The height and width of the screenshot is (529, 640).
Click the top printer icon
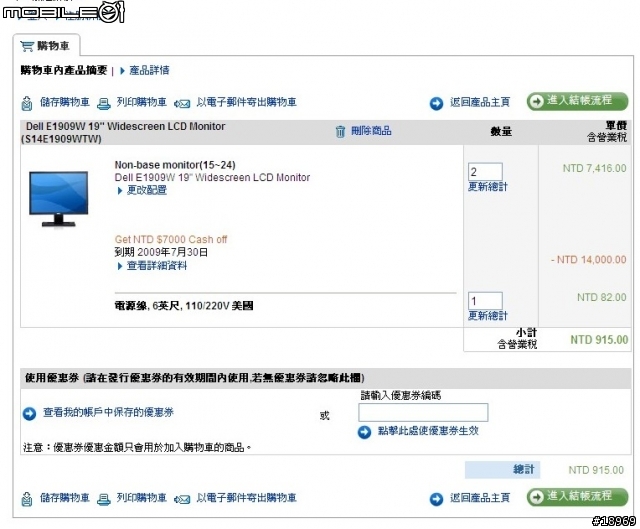(x=104, y=104)
